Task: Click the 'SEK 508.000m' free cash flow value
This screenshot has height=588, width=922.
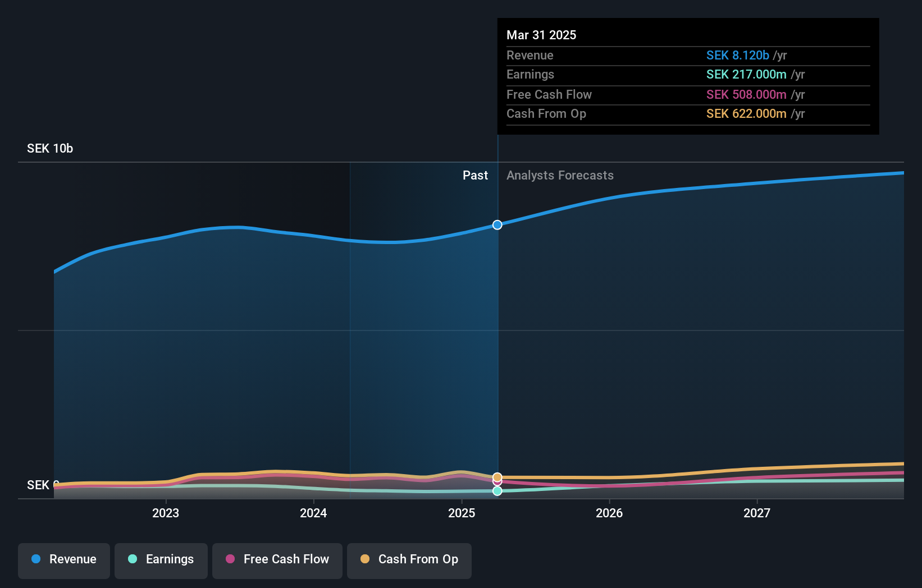Action: 746,95
